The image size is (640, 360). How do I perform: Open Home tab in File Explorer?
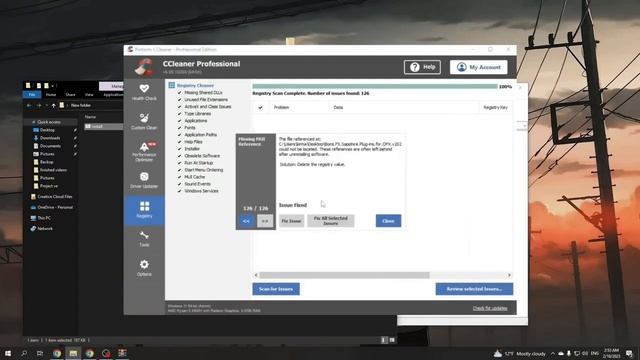point(51,95)
